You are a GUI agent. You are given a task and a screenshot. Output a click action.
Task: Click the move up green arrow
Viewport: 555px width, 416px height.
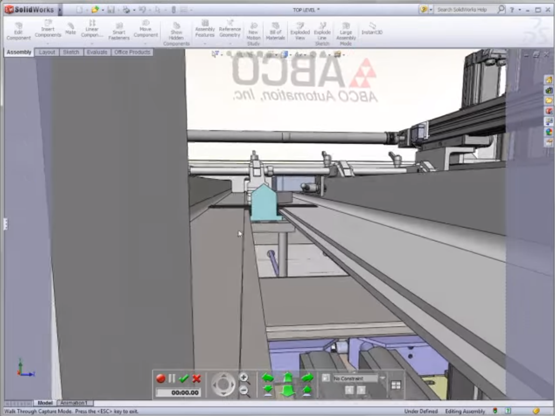click(x=307, y=391)
